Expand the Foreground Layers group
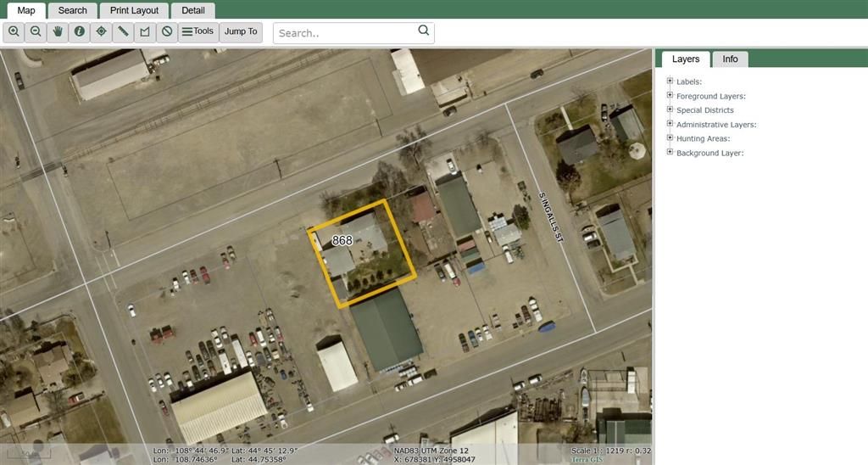868x465 pixels. 670,96
